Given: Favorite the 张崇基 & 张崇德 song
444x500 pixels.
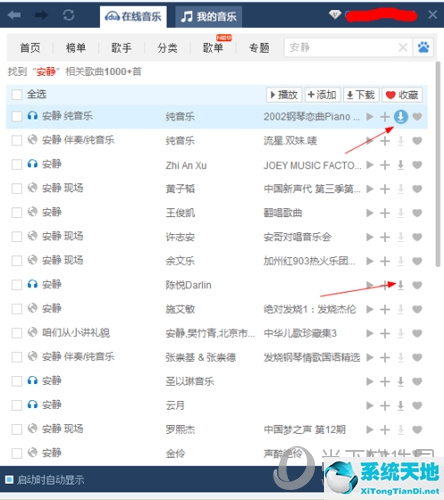Looking at the screenshot, I should [417, 357].
